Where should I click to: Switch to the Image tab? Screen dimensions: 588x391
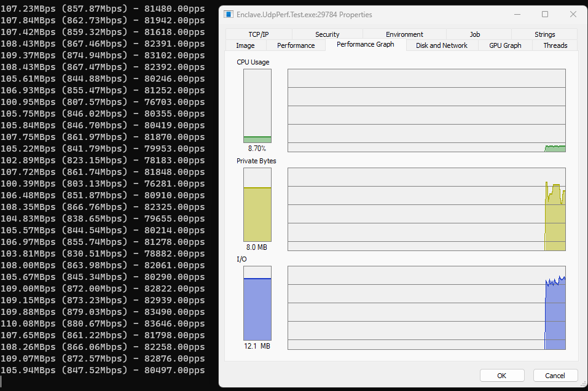pyautogui.click(x=245, y=45)
